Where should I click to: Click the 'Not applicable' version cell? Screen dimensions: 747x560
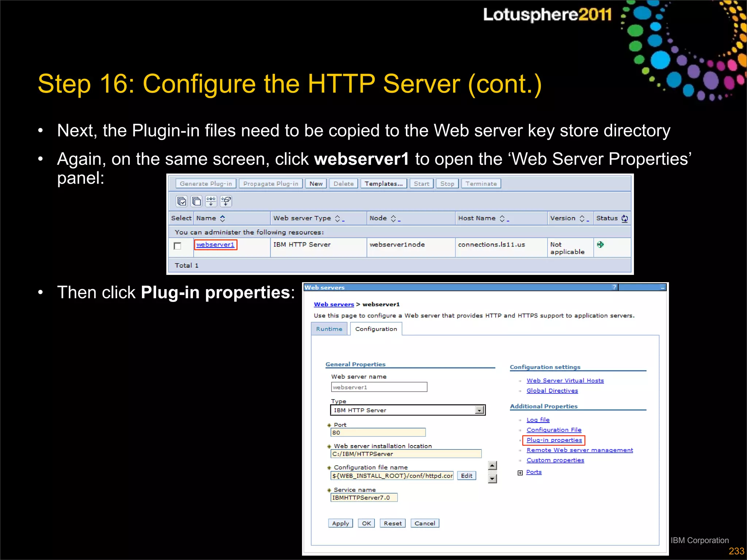click(570, 248)
